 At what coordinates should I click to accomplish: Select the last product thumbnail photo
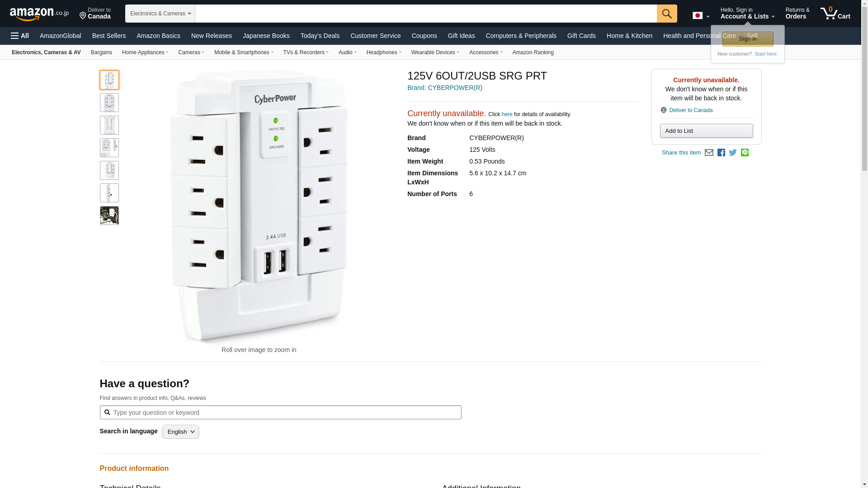pos(109,216)
